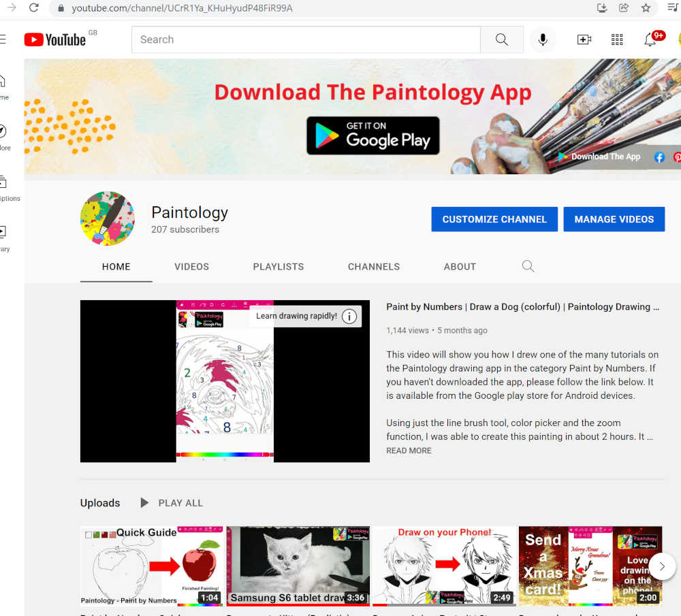Image resolution: width=681 pixels, height=616 pixels.
Task: Open the YouTube apps grid
Action: pyautogui.click(x=617, y=39)
